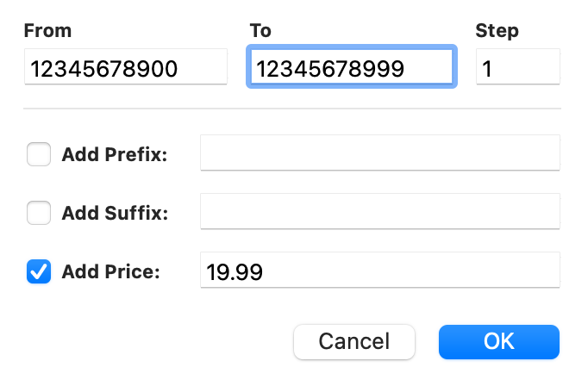The image size is (588, 386).
Task: Focus the From number field
Action: pyautogui.click(x=126, y=66)
